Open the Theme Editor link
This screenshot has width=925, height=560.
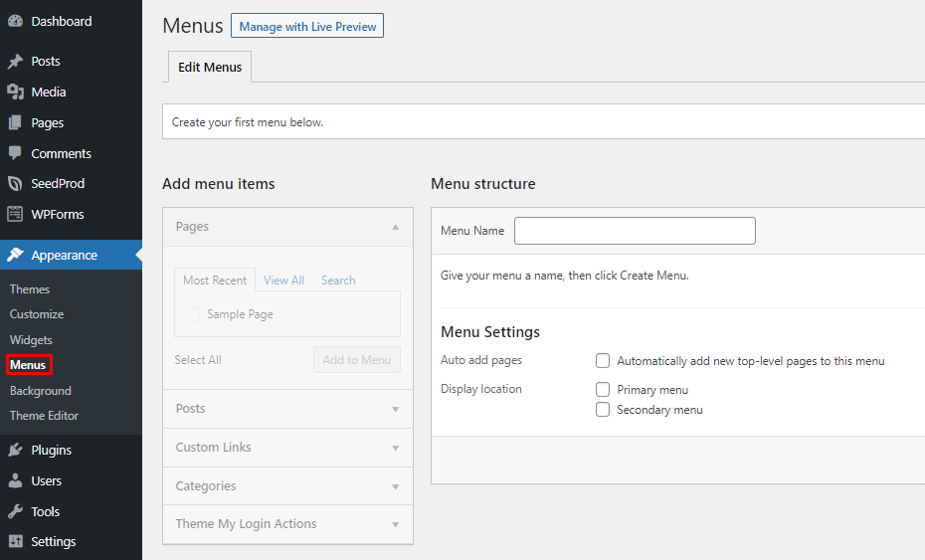[x=44, y=416]
